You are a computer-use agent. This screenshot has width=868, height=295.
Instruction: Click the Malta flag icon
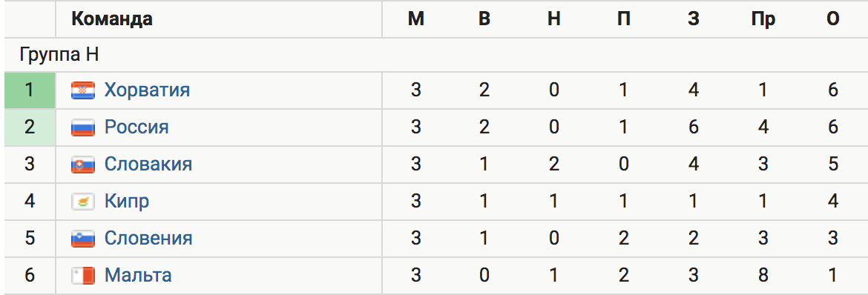(83, 276)
